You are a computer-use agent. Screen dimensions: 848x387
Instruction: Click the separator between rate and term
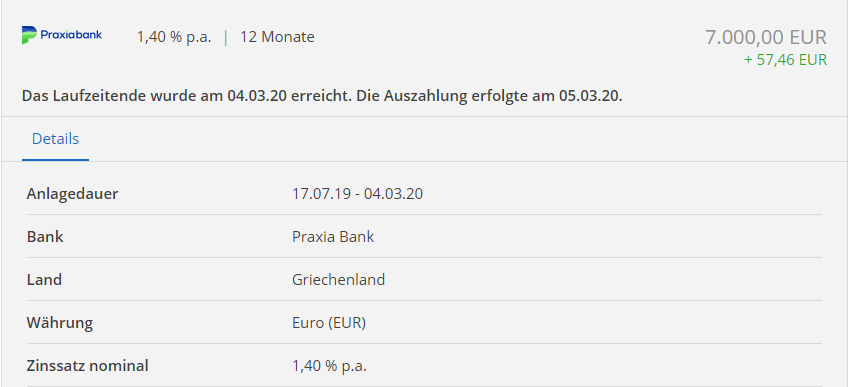[226, 37]
